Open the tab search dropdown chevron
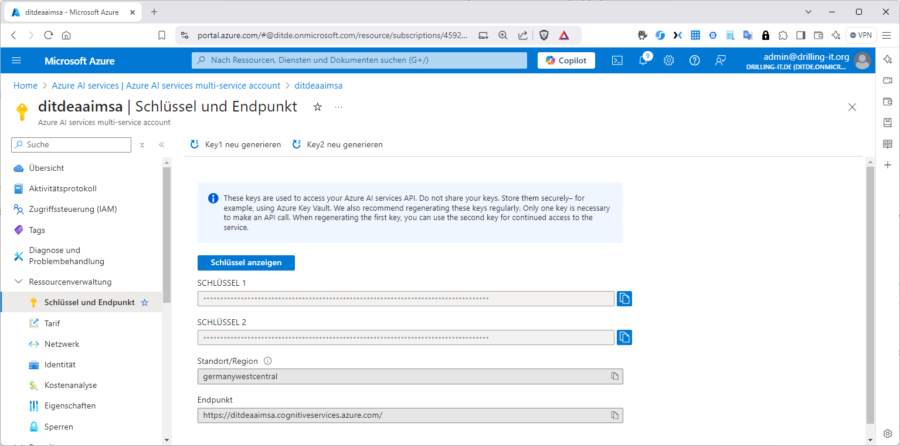This screenshot has height=446, width=900. point(809,11)
